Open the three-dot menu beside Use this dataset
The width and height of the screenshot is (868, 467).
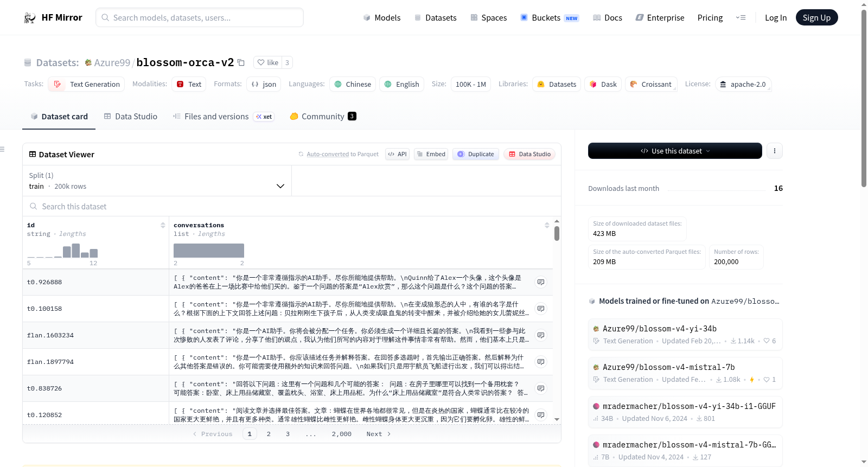coord(775,151)
